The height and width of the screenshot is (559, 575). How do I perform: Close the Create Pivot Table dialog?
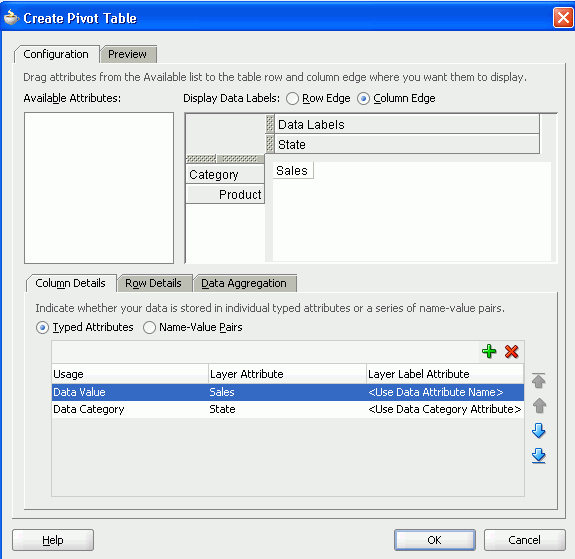click(x=563, y=17)
